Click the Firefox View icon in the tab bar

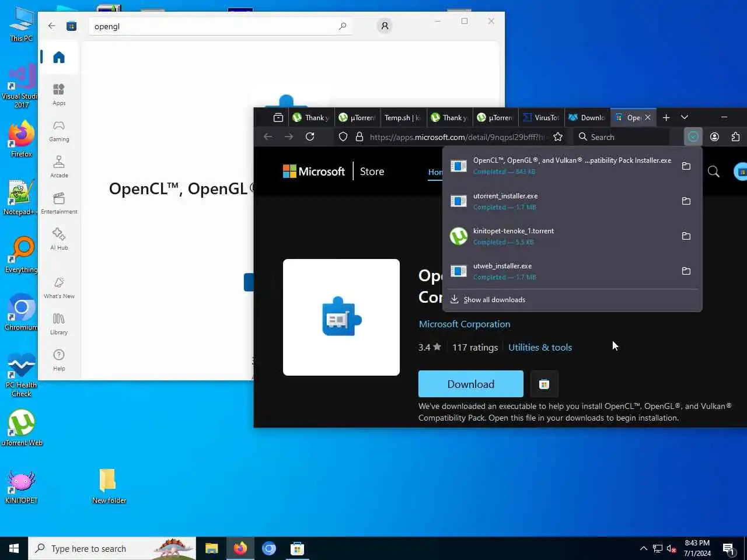(278, 117)
